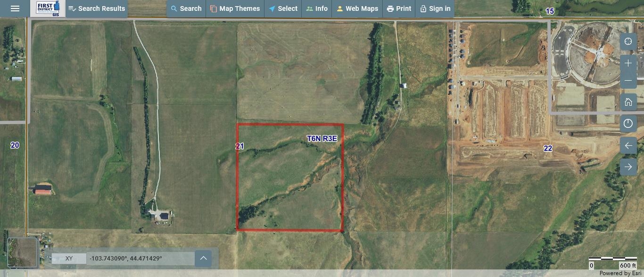644x277 pixels.
Task: Open the Search menu
Action: point(186,8)
